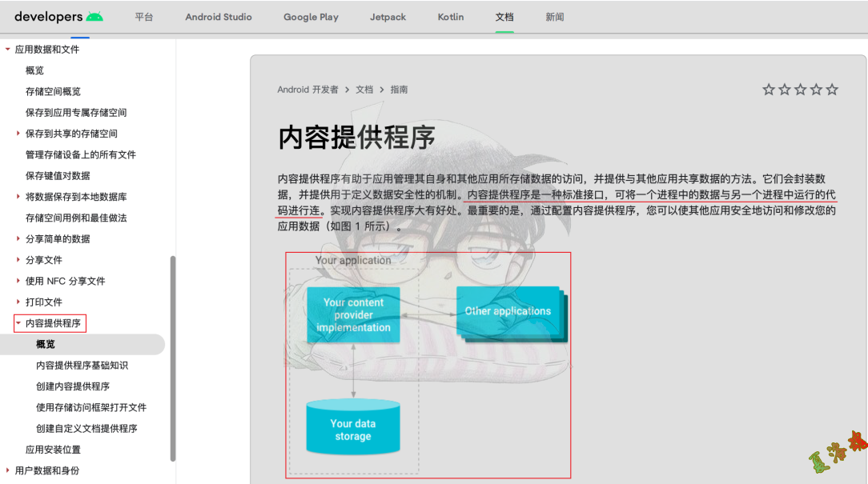
Task: Select the fourth rating star
Action: pyautogui.click(x=816, y=90)
